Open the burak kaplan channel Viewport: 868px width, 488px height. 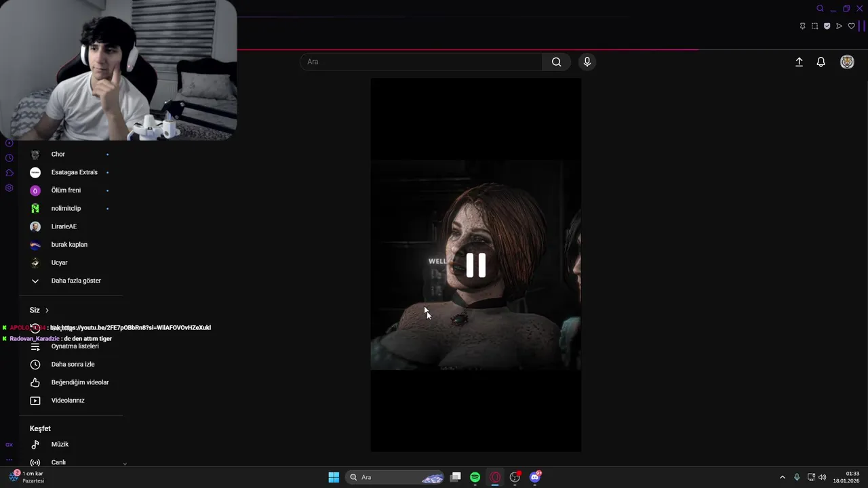point(71,245)
